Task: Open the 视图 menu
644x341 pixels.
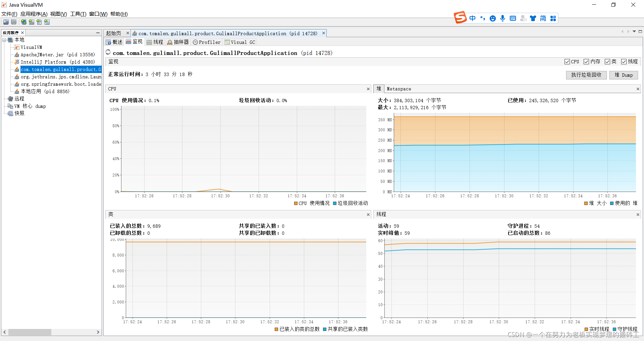Action: click(59, 14)
